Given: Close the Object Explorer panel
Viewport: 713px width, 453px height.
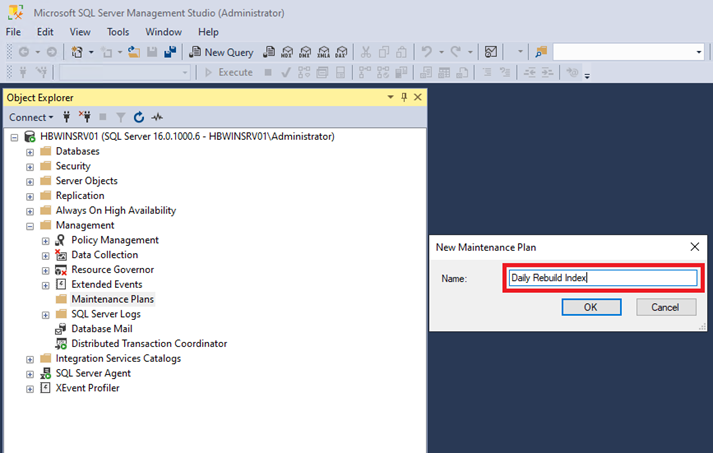Looking at the screenshot, I should coord(417,97).
